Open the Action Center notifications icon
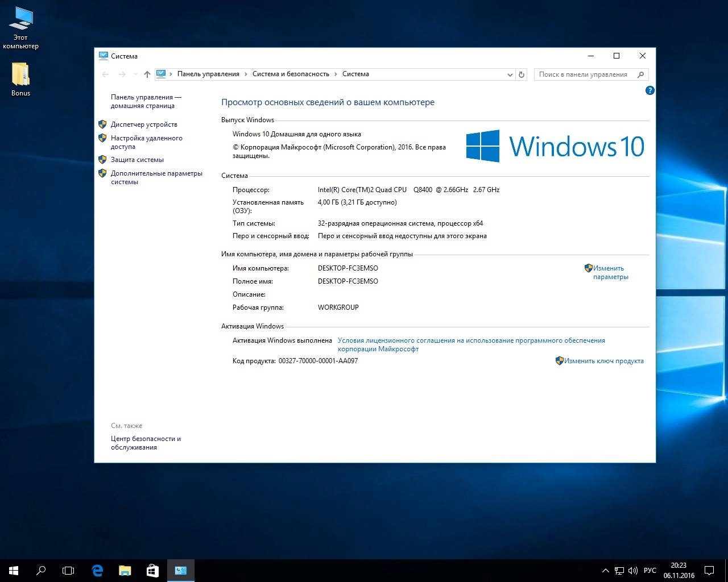728x582 pixels. point(710,571)
